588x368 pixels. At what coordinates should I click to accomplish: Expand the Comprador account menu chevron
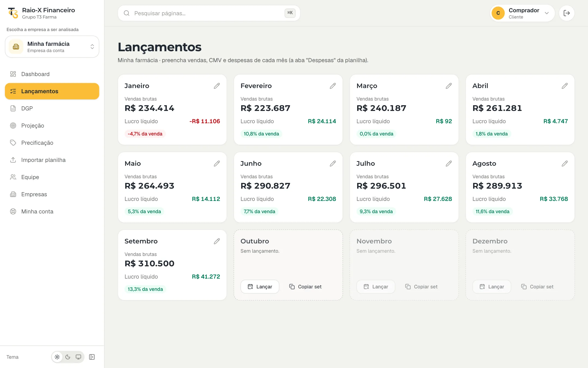tap(547, 13)
